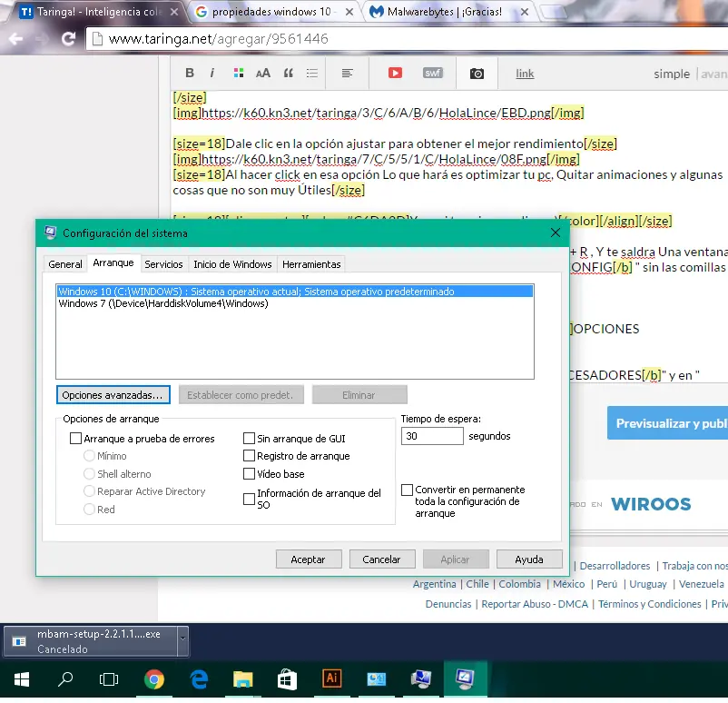The image size is (728, 703).
Task: Insert an SWF flash object
Action: (x=432, y=73)
